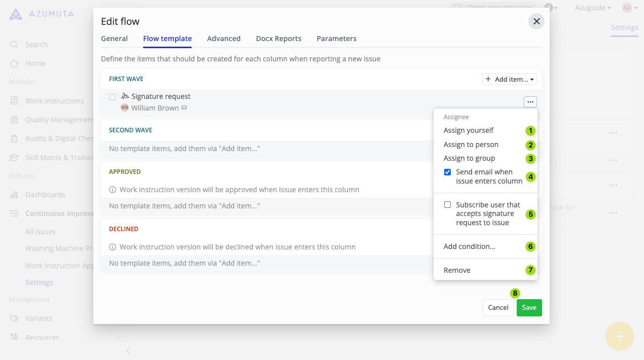Viewport: 644px width, 360px height.
Task: Close the Edit flow dialog
Action: pyautogui.click(x=536, y=21)
